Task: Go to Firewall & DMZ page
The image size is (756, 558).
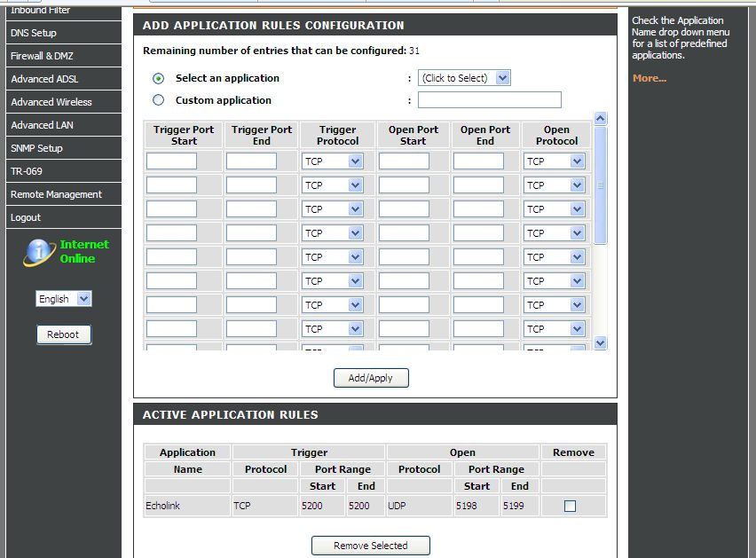Action: 64,56
